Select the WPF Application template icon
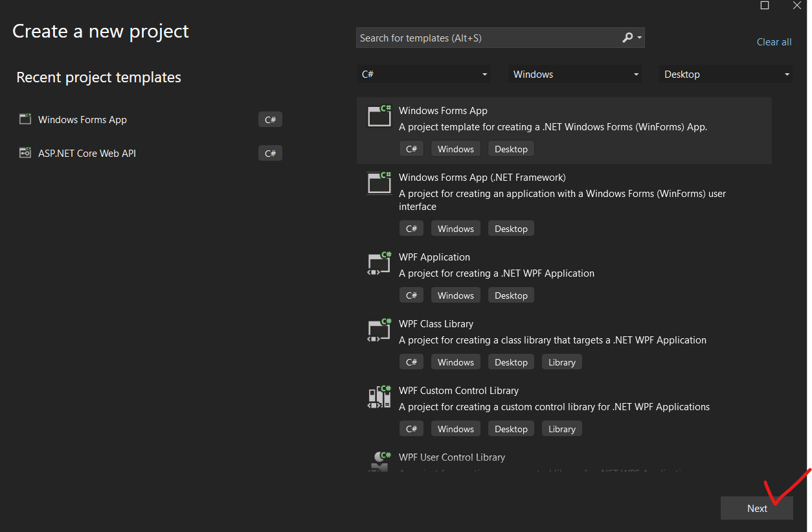This screenshot has width=812, height=532. (x=379, y=262)
